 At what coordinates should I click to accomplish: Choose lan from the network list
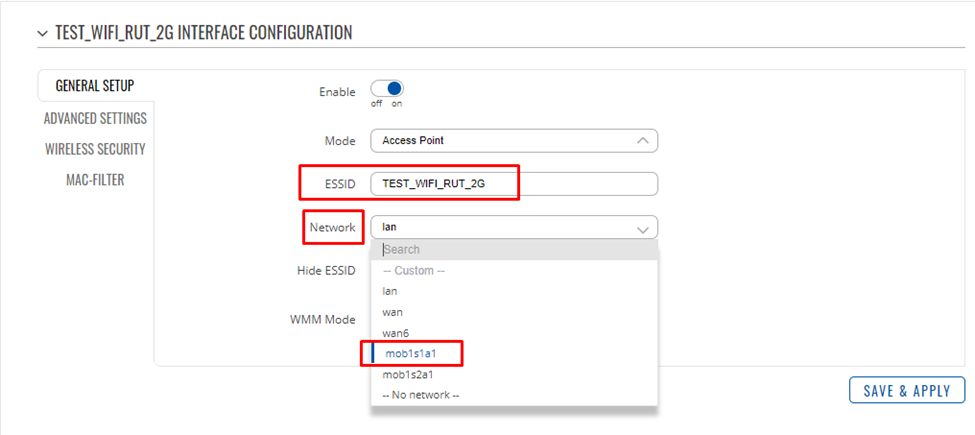[x=514, y=291]
